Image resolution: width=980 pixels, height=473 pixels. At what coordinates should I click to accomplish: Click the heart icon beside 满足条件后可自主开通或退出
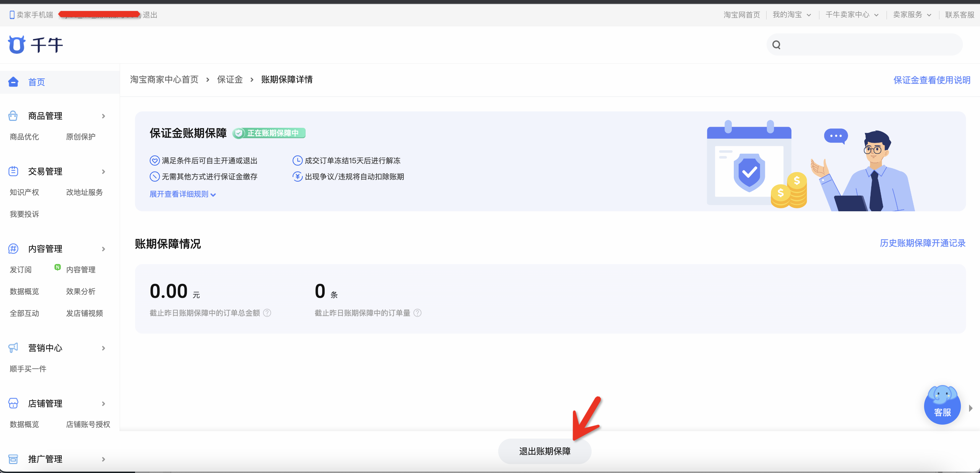(154, 161)
